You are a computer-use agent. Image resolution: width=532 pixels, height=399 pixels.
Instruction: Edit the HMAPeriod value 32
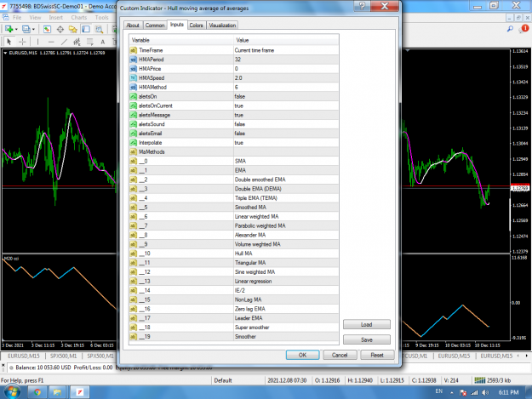(x=286, y=60)
